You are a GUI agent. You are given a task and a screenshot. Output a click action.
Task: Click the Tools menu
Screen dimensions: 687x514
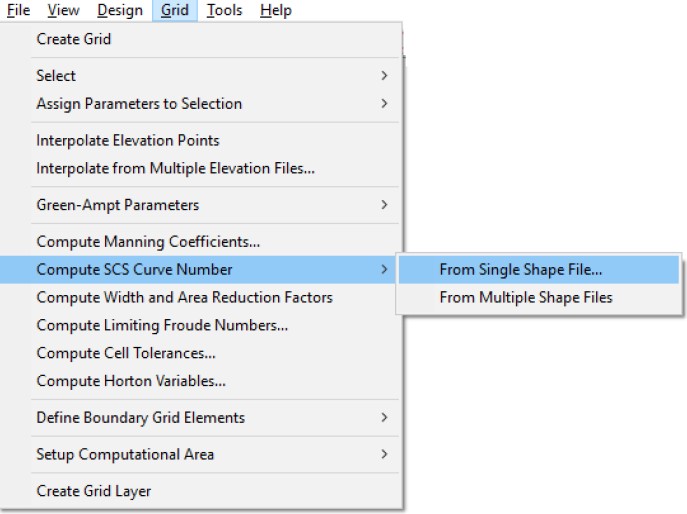pyautogui.click(x=224, y=10)
